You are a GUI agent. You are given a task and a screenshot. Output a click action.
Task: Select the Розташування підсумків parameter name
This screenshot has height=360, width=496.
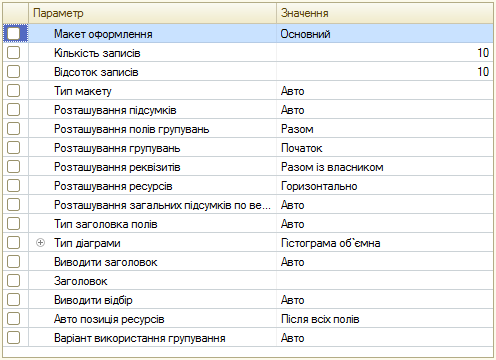pos(115,110)
